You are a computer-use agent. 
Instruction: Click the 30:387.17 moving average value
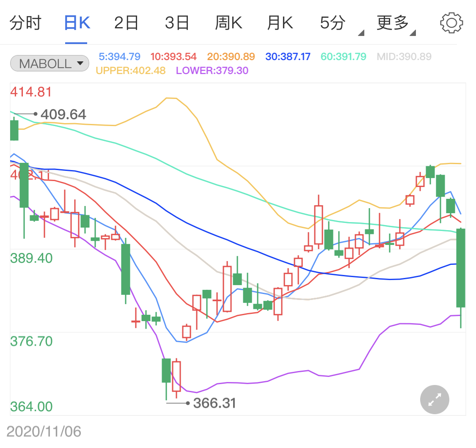point(288,56)
